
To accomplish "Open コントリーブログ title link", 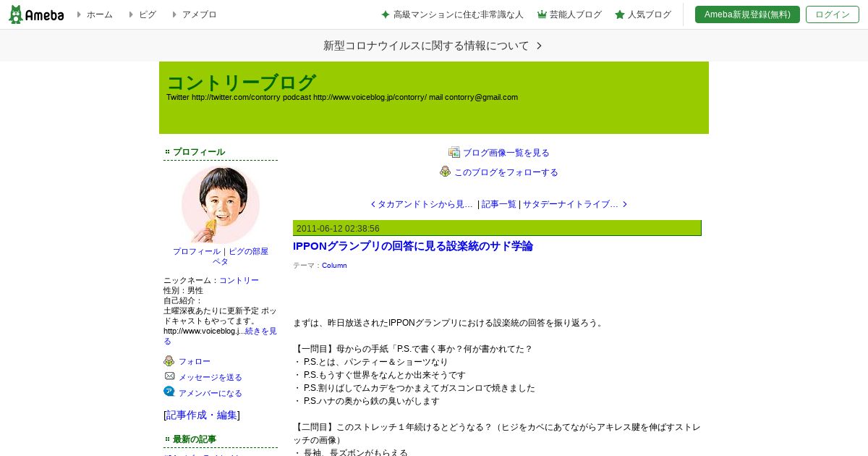I will point(241,83).
